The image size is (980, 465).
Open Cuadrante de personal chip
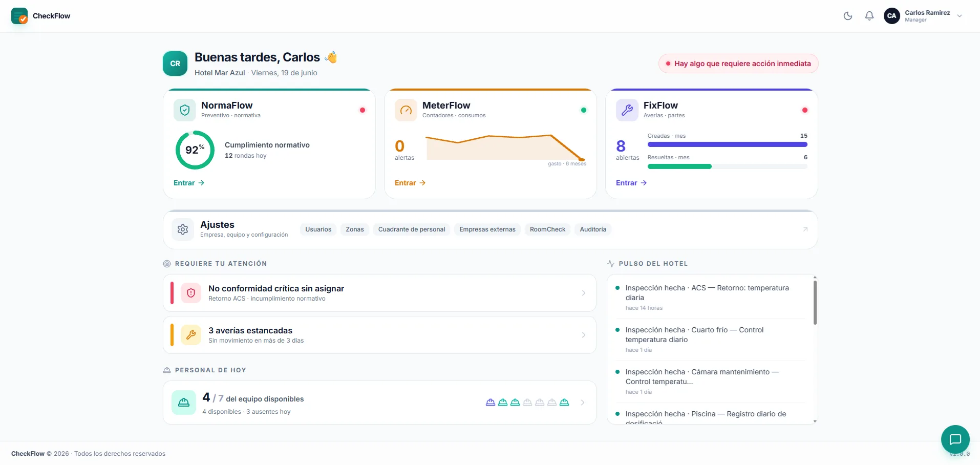point(412,229)
